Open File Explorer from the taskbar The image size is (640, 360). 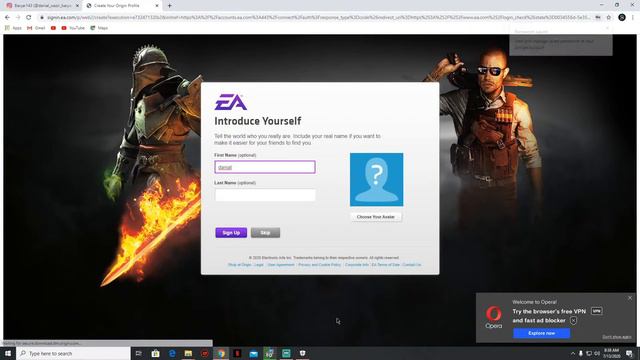coord(188,353)
